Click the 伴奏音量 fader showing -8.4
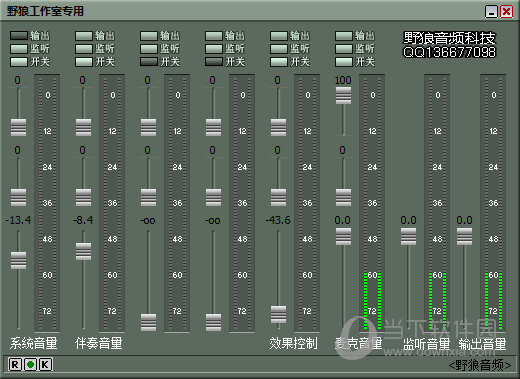This screenshot has height=379, width=520. [x=83, y=251]
